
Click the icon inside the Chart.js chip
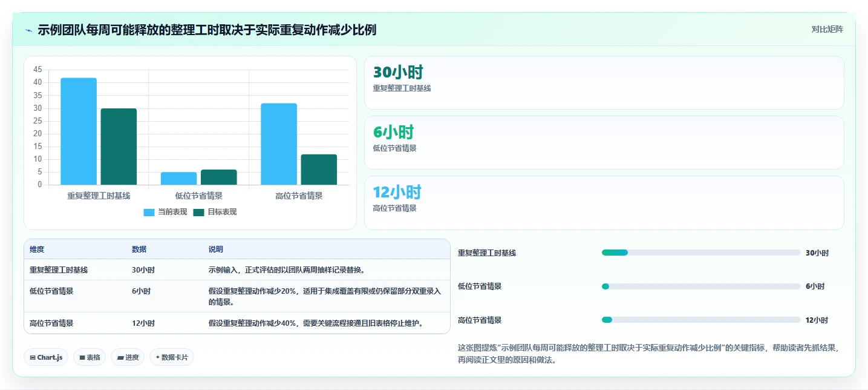tap(33, 358)
